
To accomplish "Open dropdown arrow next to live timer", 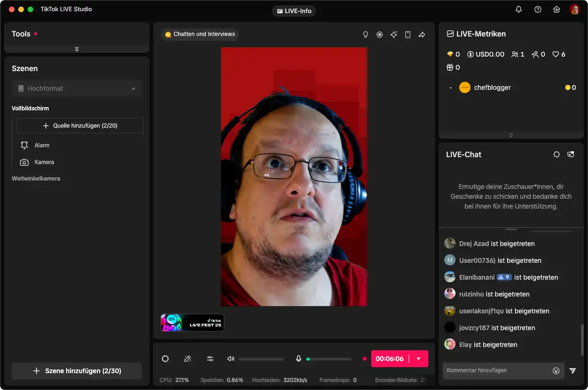I will point(419,359).
